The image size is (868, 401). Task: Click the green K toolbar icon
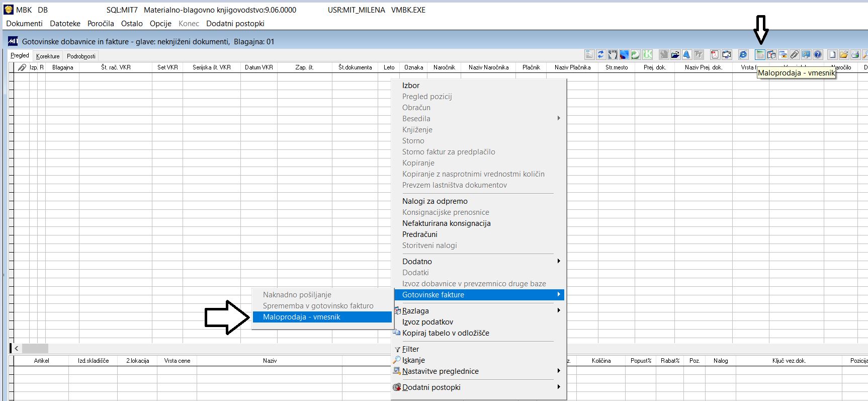click(647, 54)
